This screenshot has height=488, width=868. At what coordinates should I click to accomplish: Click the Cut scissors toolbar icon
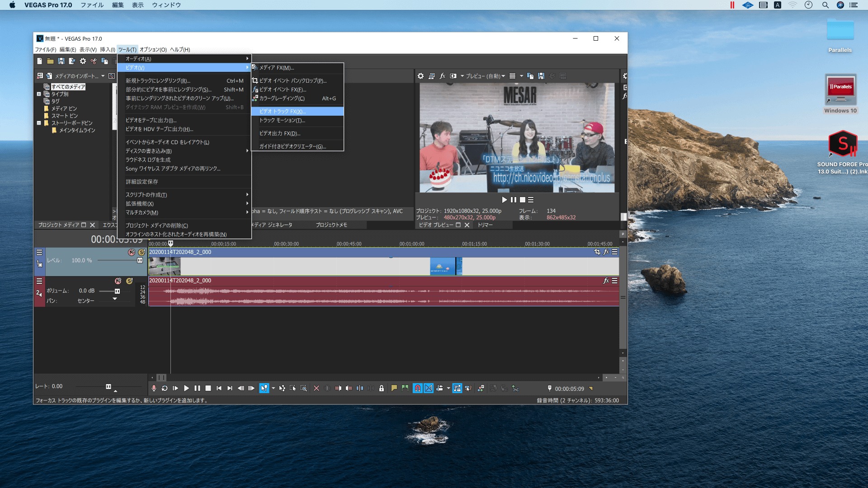point(94,61)
